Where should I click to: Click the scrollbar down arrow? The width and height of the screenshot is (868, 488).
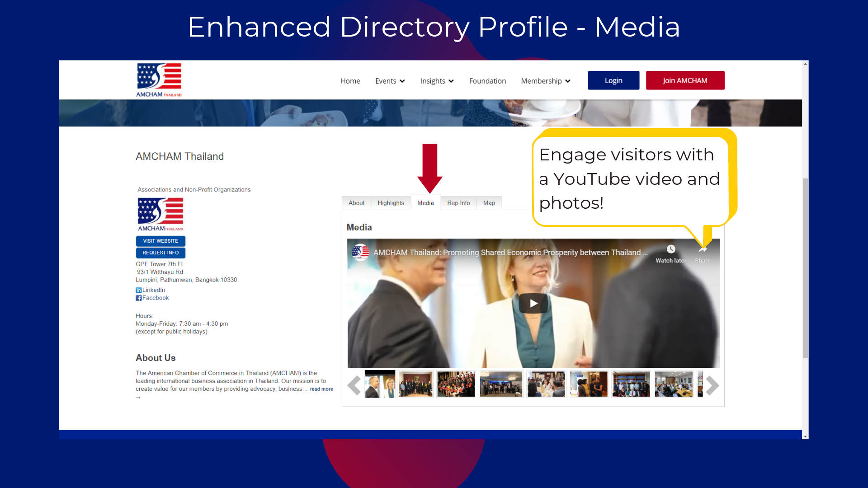click(x=805, y=436)
